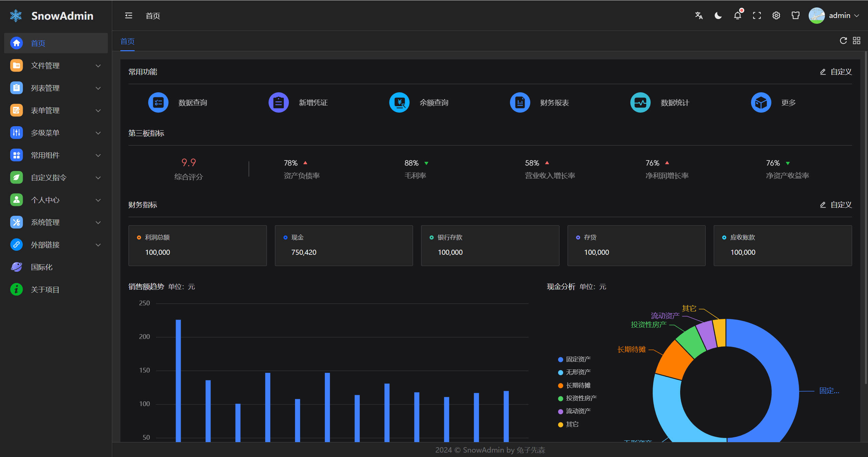Click the 文件管理 folder icon
This screenshot has width=868, height=457.
click(x=16, y=65)
